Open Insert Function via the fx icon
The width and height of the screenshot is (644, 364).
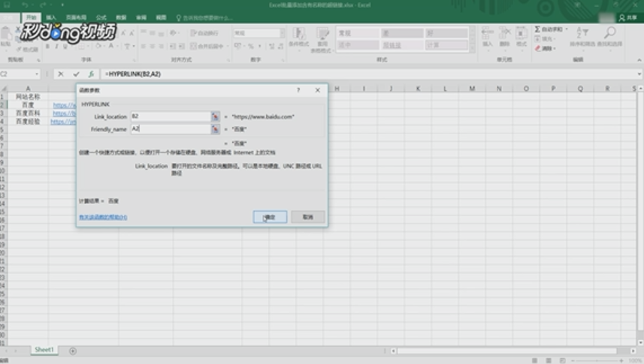click(91, 74)
